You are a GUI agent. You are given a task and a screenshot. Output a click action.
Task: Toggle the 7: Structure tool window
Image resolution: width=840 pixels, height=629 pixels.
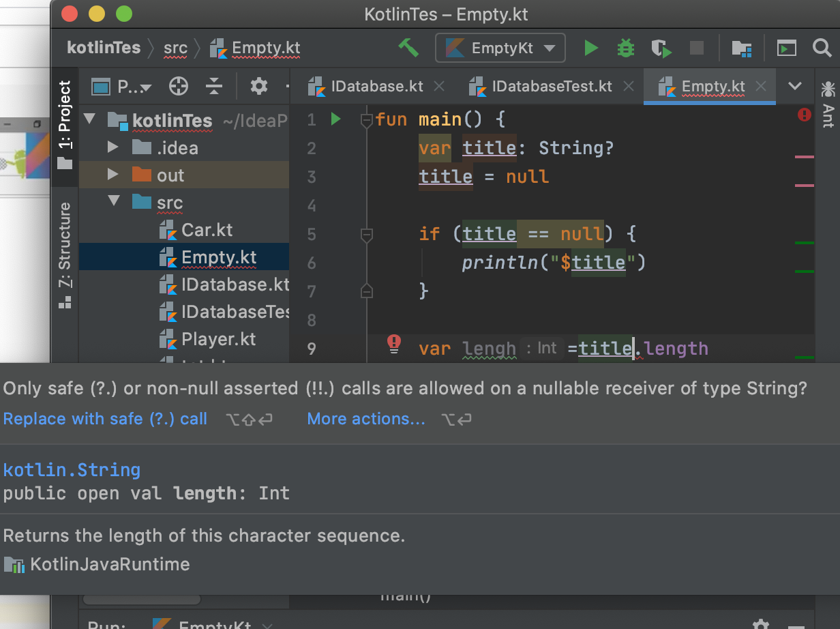(64, 255)
